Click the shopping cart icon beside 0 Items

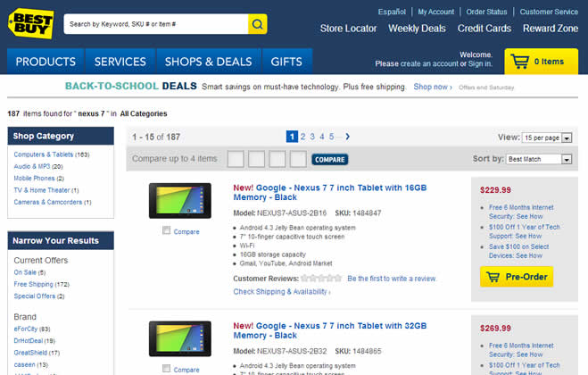coord(520,62)
